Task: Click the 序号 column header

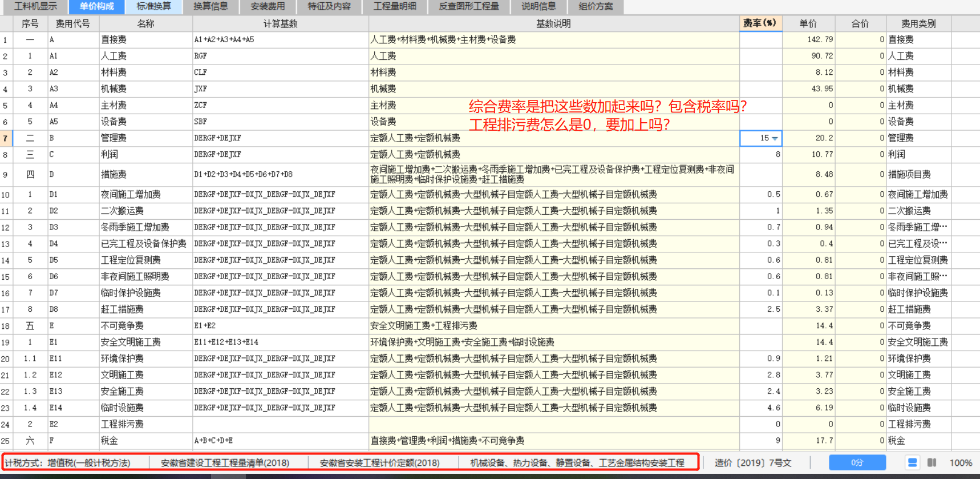Action: click(30, 23)
